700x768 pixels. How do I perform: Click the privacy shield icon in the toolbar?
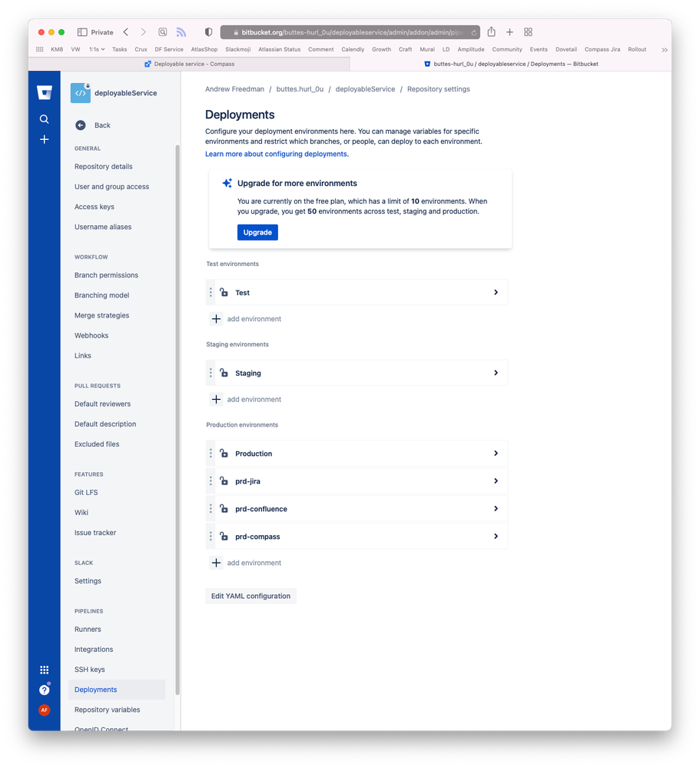click(x=208, y=32)
